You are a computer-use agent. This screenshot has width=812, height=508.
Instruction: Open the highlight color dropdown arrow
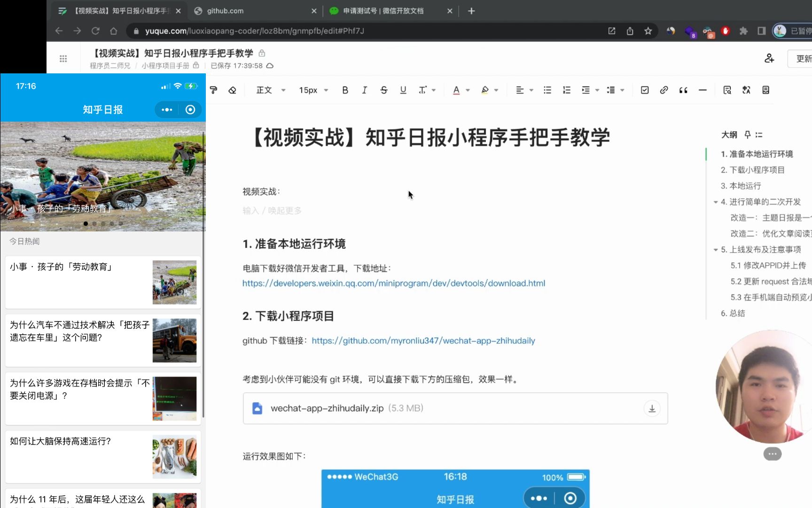pyautogui.click(x=496, y=90)
